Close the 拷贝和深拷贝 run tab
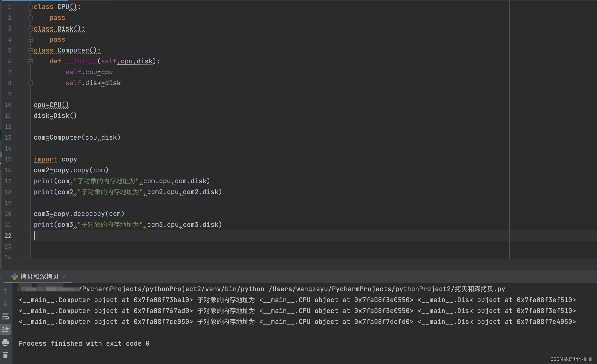Screen dimensions: 597x364 (x=64, y=277)
